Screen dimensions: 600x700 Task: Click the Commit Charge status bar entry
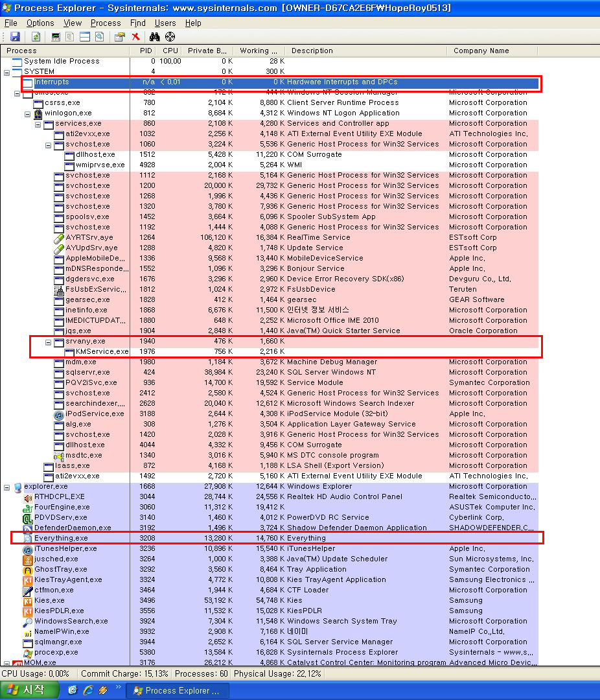[x=124, y=673]
